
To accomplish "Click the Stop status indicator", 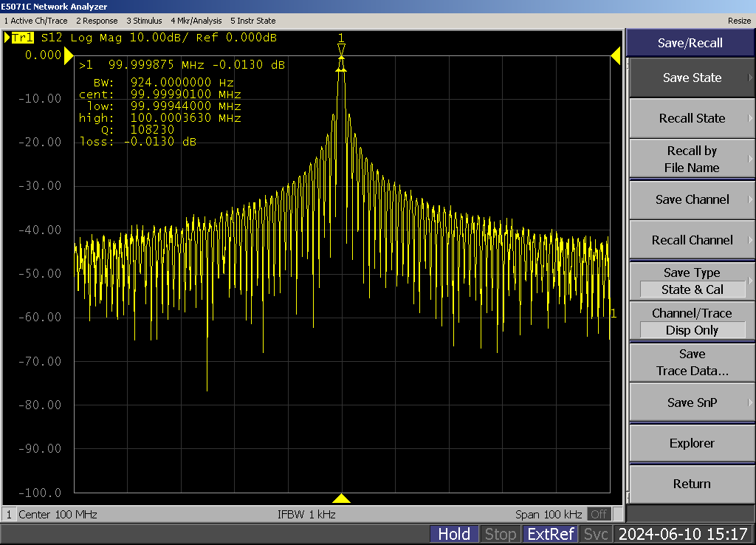I will click(500, 534).
